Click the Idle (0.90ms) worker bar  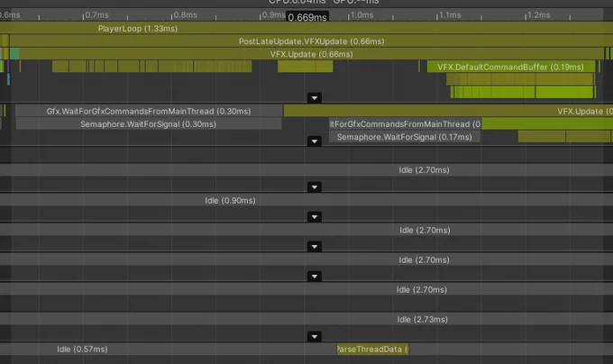[306, 200]
